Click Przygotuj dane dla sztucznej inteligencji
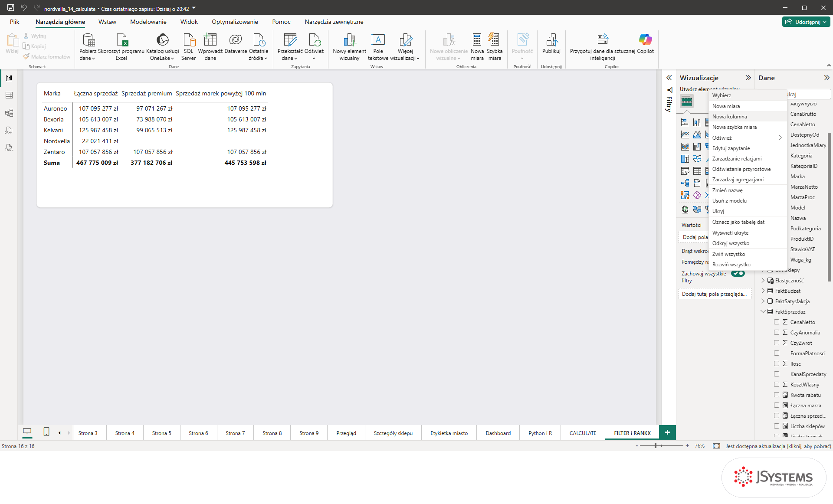This screenshot has width=833, height=504. tap(603, 47)
